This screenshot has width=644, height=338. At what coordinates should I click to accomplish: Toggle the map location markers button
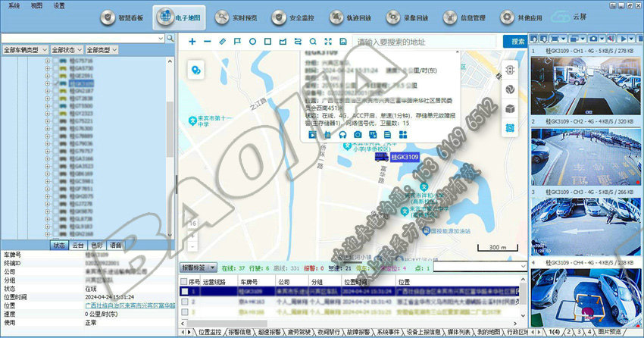pos(196,70)
